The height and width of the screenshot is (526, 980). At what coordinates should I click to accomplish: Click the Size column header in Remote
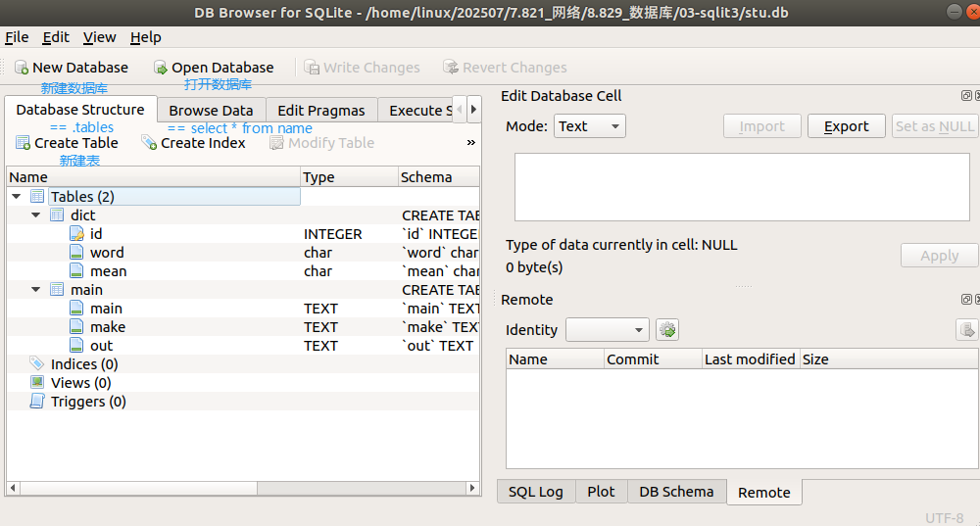[x=888, y=359]
